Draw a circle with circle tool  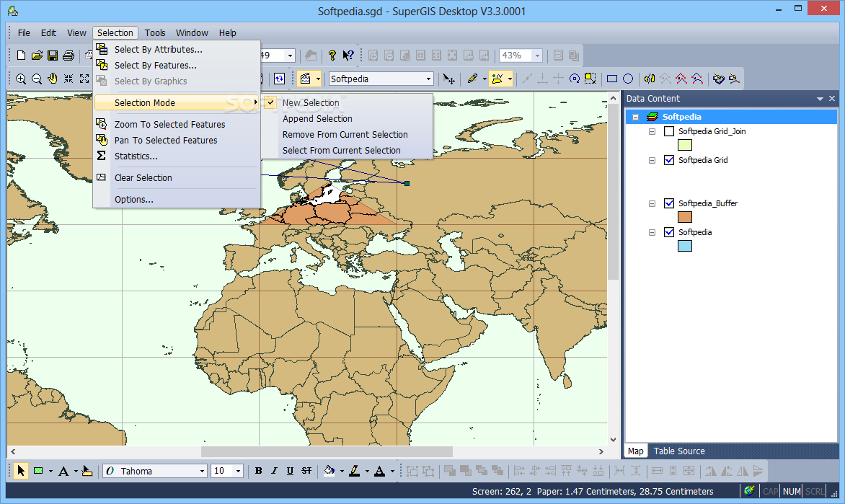tap(628, 79)
